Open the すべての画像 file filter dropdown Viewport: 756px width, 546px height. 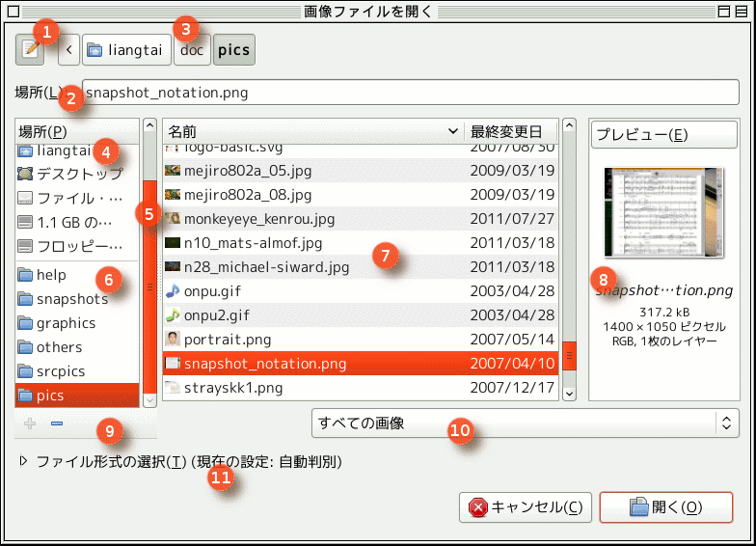(x=525, y=423)
